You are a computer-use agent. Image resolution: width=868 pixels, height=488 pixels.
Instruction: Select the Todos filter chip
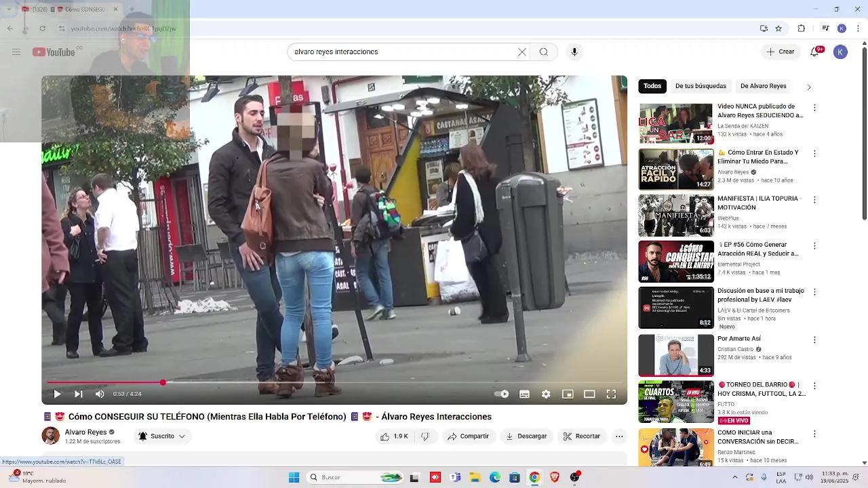tap(652, 86)
